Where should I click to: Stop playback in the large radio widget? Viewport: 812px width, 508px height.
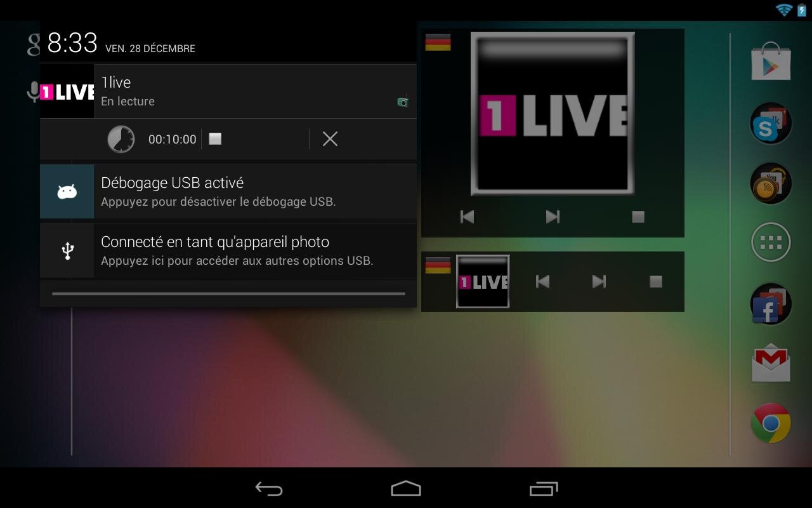point(638,217)
